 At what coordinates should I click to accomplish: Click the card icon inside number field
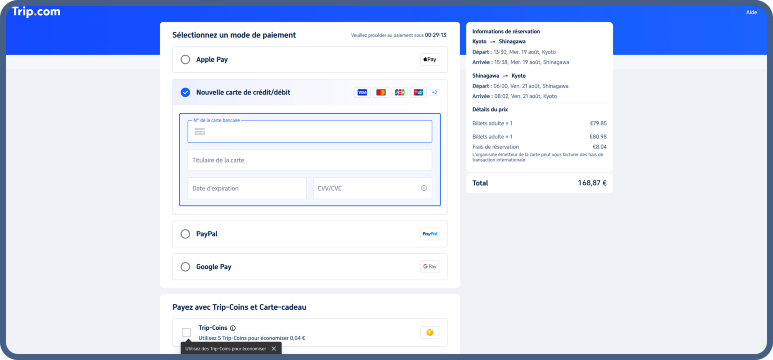(200, 132)
